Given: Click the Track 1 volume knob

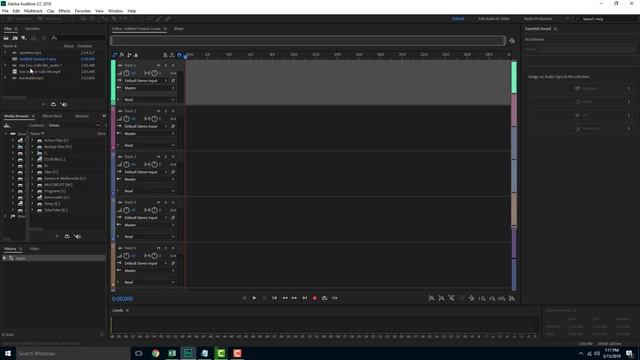Looking at the screenshot, I should [x=127, y=73].
